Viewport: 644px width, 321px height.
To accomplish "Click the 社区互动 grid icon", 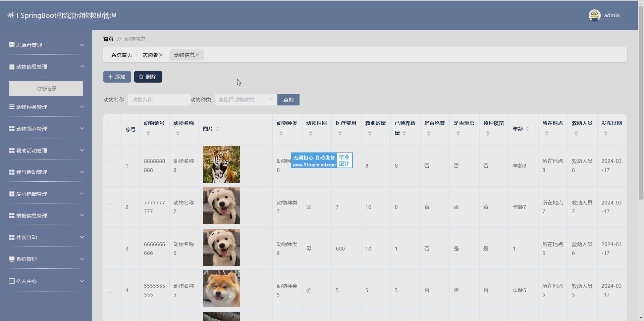I will tap(12, 237).
